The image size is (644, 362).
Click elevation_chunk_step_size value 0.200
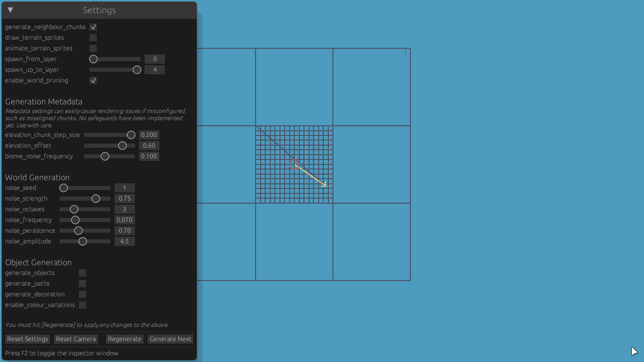(x=149, y=135)
